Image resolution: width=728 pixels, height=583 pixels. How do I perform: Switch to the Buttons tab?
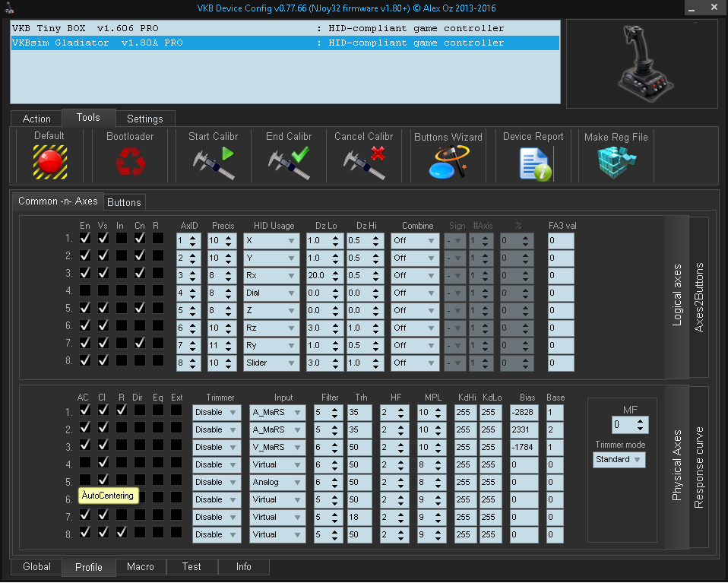124,202
